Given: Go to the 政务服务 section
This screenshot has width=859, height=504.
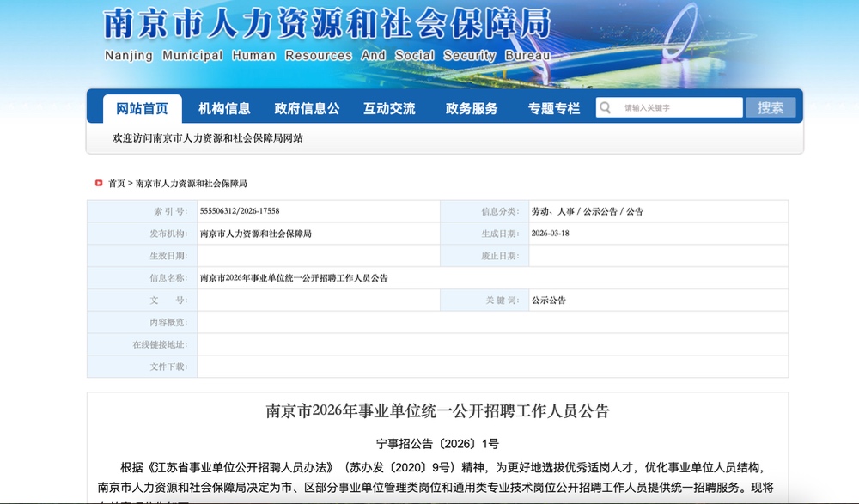Looking at the screenshot, I should point(472,109).
